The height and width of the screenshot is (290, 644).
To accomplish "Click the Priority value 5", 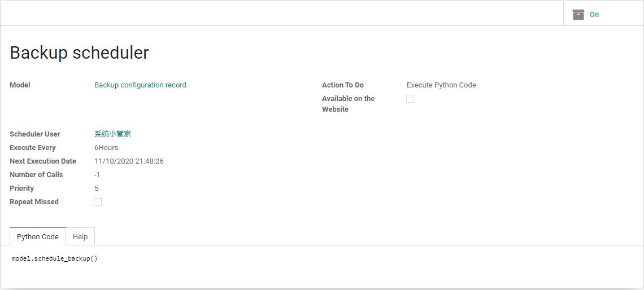I will (x=97, y=188).
